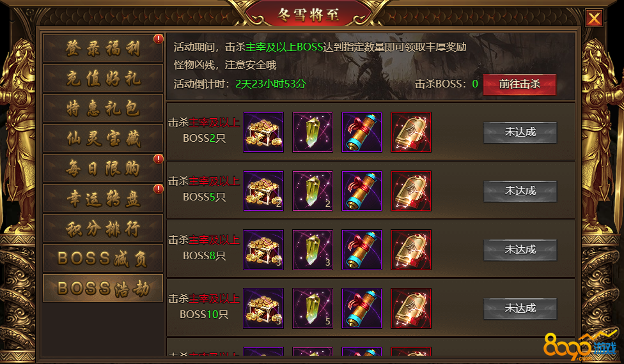Select the green crystal reward in BOSS5 row

pos(313,191)
